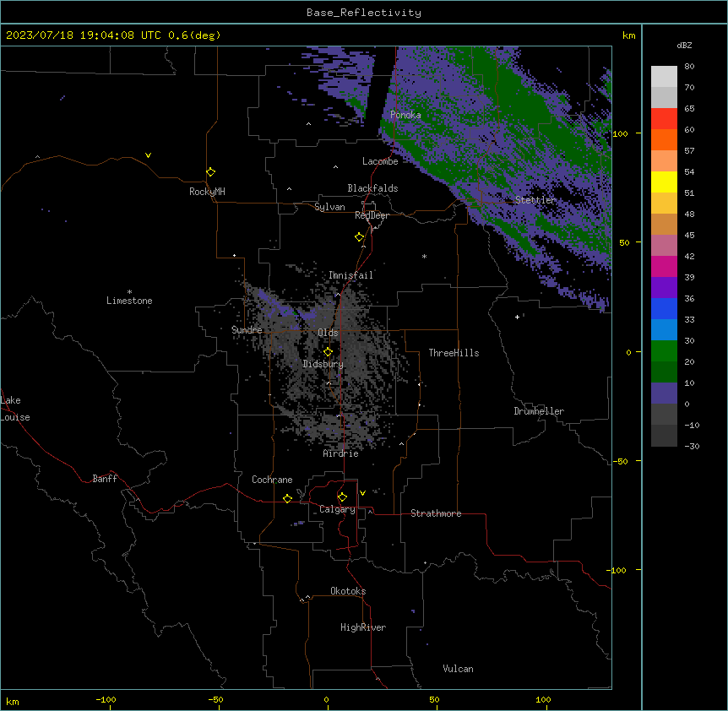The height and width of the screenshot is (711, 728).
Task: Click the 50 tick on the bottom axis
Action: [434, 699]
